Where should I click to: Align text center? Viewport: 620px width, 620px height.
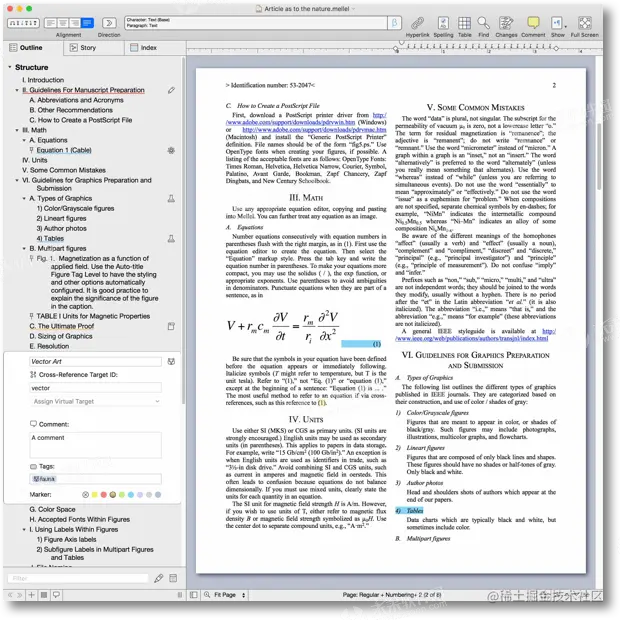(x=62, y=23)
